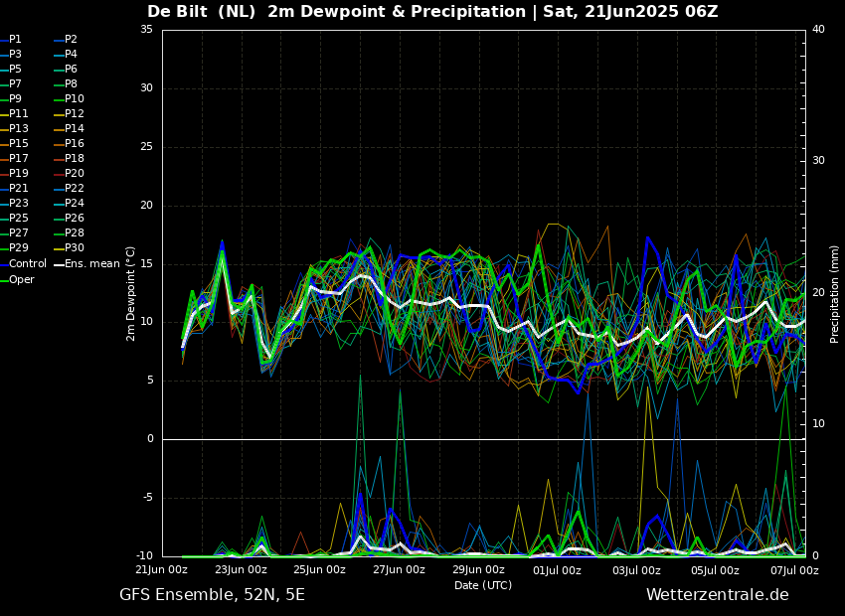Image resolution: width=845 pixels, height=616 pixels.
Task: Click the P30 legend label
Action: 75,248
